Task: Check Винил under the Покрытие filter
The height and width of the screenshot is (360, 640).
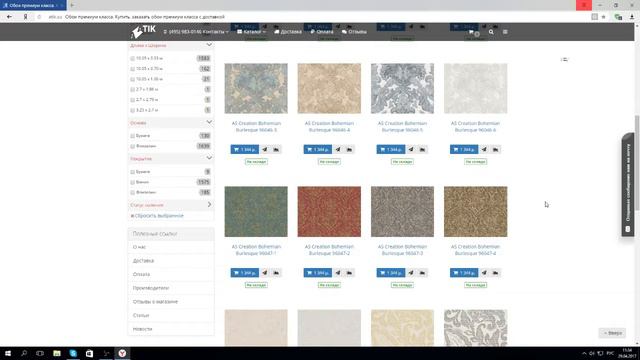Action: (132, 182)
